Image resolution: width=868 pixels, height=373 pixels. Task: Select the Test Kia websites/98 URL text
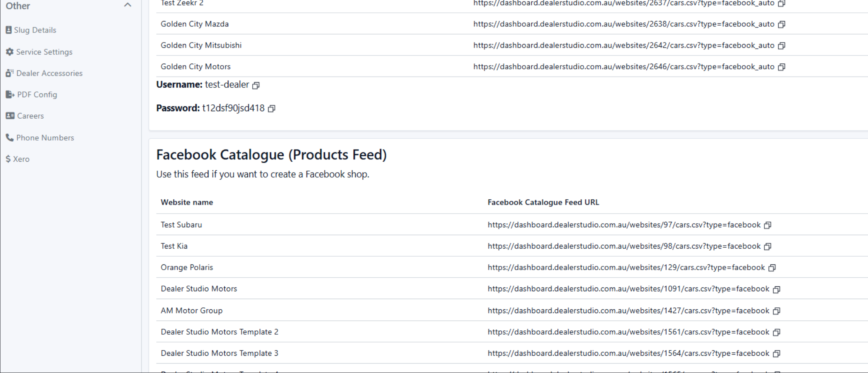pos(624,246)
